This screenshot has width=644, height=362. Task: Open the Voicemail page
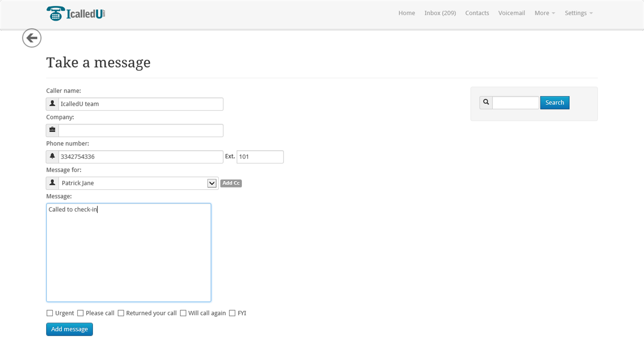(512, 13)
